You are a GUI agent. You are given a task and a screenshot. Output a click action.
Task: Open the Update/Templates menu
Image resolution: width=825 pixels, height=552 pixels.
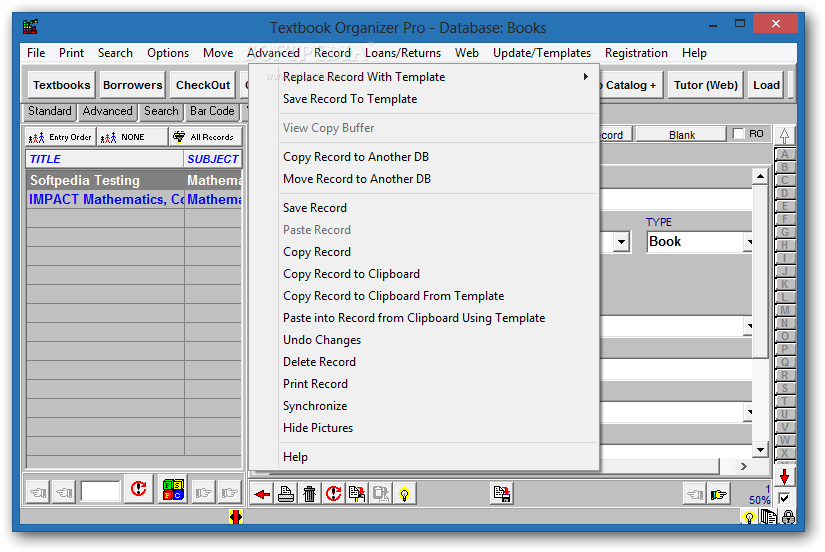coord(542,53)
